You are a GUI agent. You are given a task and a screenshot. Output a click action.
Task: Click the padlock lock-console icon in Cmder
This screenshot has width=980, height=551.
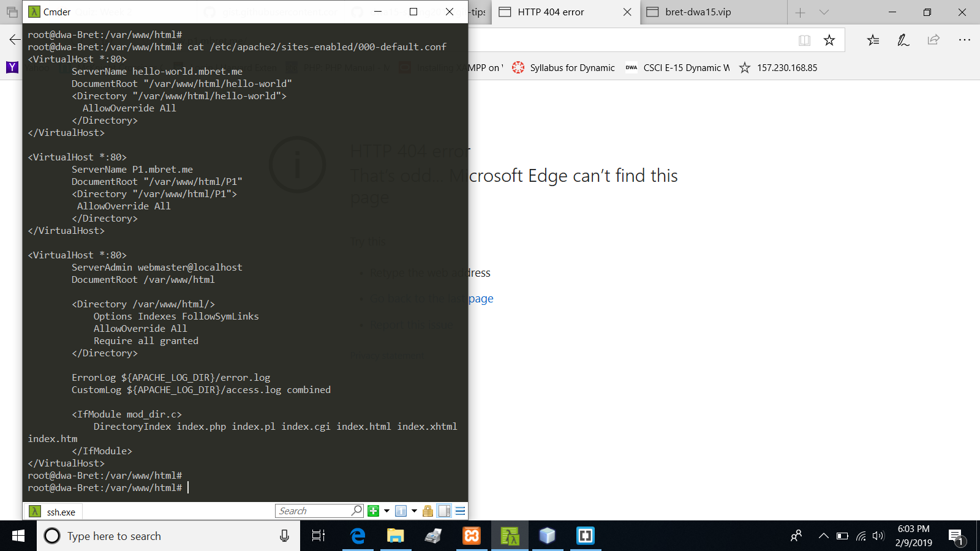coord(428,511)
